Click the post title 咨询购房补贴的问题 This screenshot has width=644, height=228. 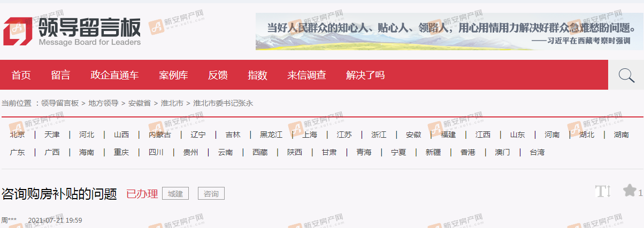point(59,193)
